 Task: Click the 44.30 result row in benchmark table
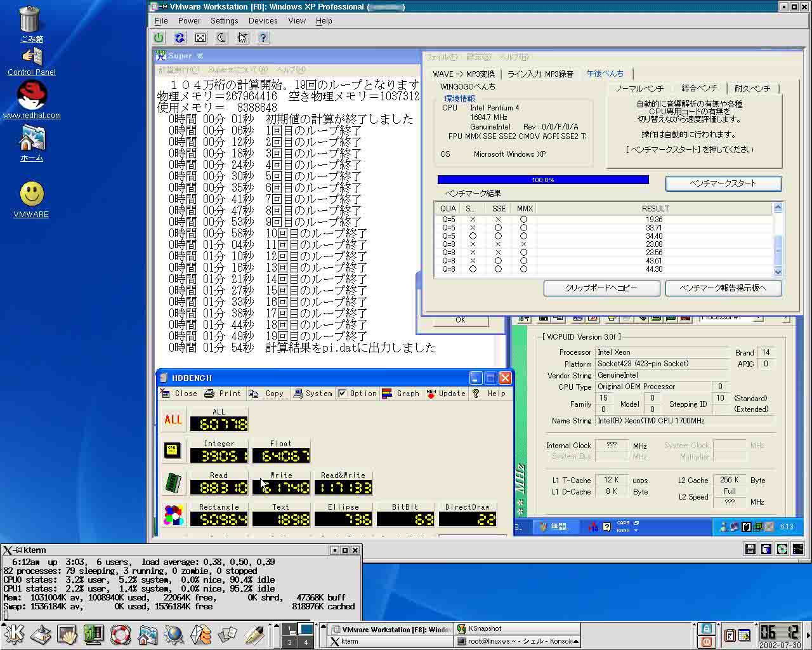click(x=604, y=269)
